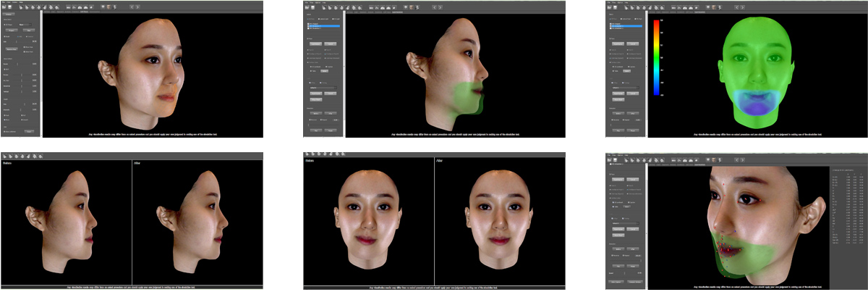Click the save disk icon in top-left window
This screenshot has width=868, height=292.
coord(11,7)
